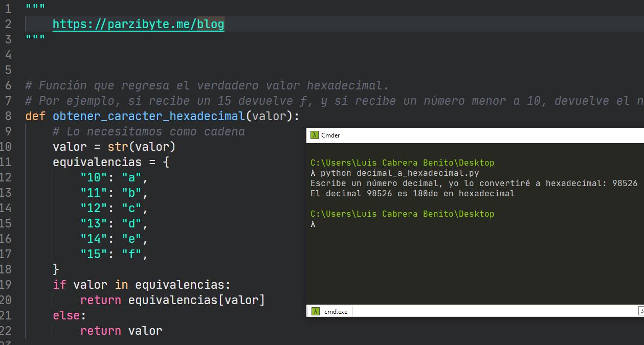
Task: Click the 'return equivalencias[valor]' line
Action: [x=173, y=300]
